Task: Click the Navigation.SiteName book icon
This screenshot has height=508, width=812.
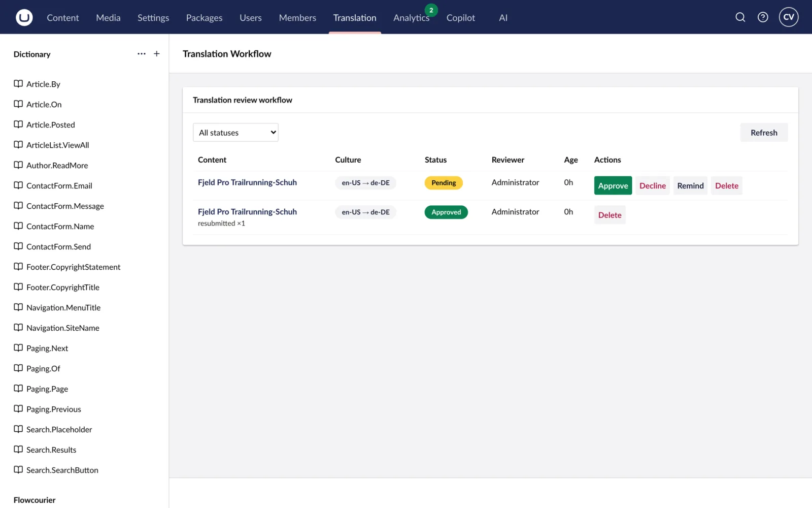Action: [x=18, y=328]
